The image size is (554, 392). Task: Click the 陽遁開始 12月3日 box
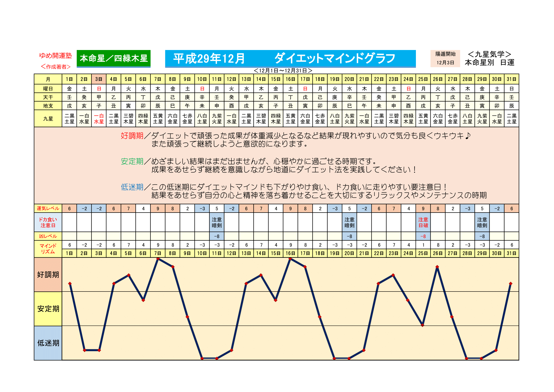coord(445,58)
